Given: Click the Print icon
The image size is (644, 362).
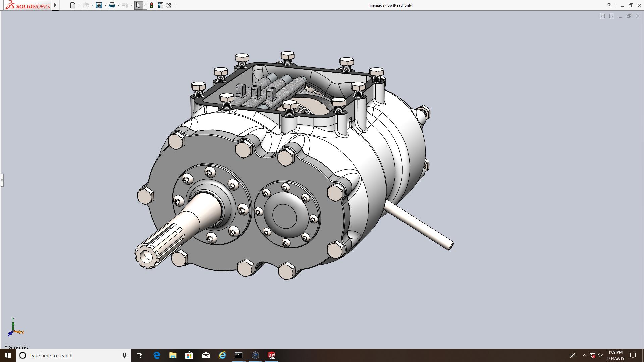Looking at the screenshot, I should pyautogui.click(x=112, y=5).
